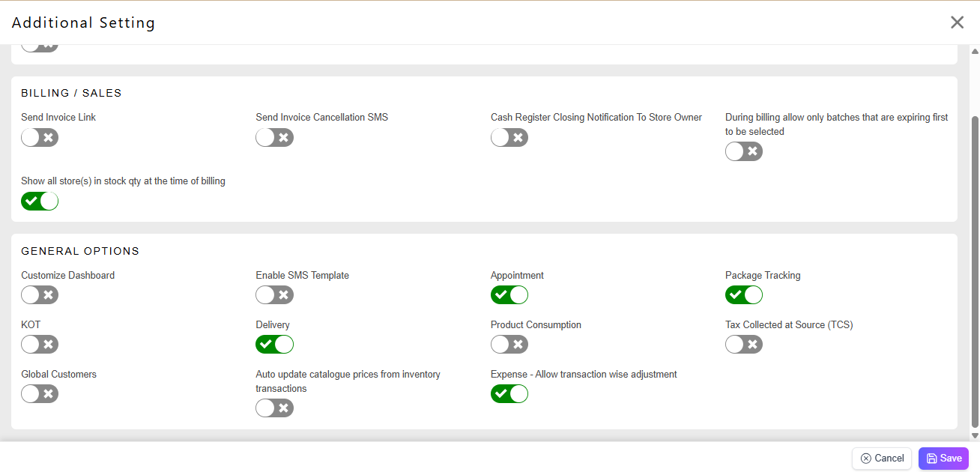Enable Product Consumption switch
This screenshot has height=472, width=980.
[509, 345]
